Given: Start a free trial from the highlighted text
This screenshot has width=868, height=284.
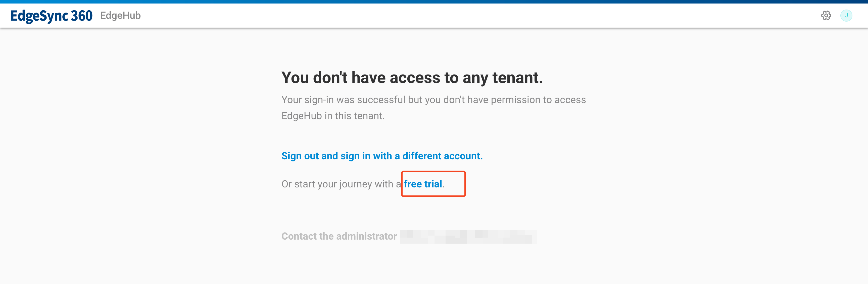Looking at the screenshot, I should pyautogui.click(x=423, y=184).
